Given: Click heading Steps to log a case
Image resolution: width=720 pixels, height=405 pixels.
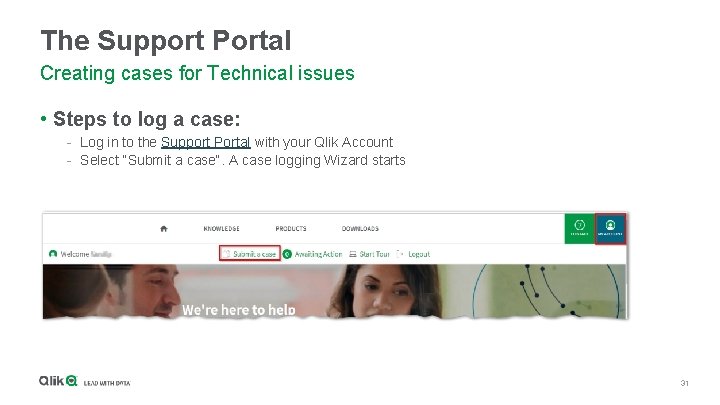Looking at the screenshot, I should point(146,119).
